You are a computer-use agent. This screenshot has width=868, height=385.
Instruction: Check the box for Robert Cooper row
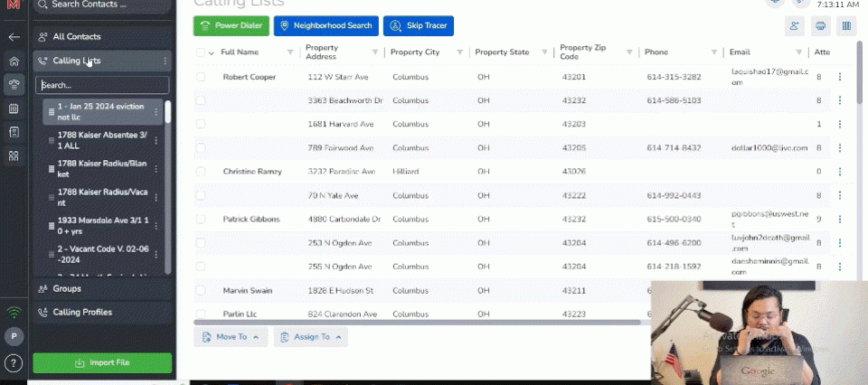(x=201, y=77)
